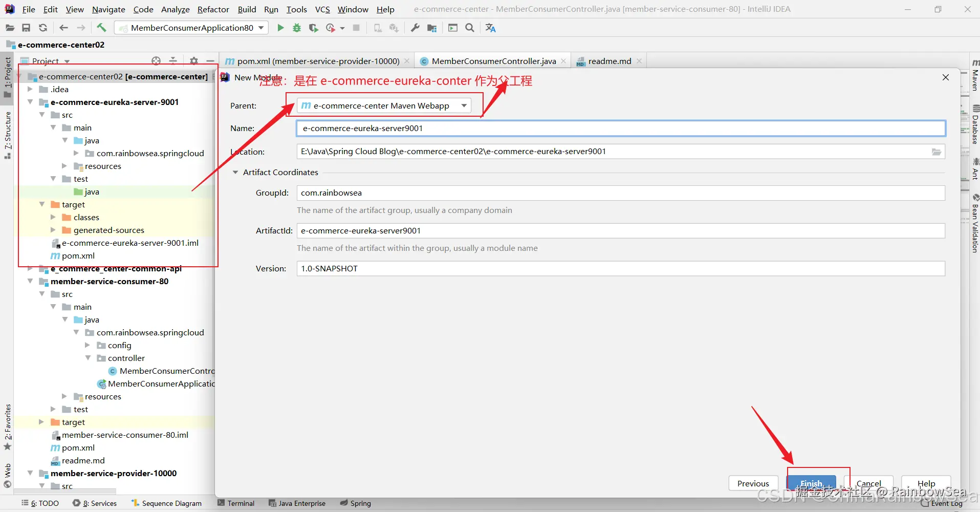Screen dimensions: 980x512
Task: Open the Maven side panel
Action: click(975, 75)
